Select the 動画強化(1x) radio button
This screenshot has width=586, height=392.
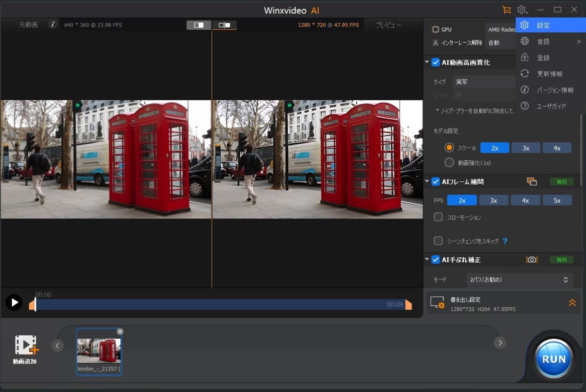point(449,162)
